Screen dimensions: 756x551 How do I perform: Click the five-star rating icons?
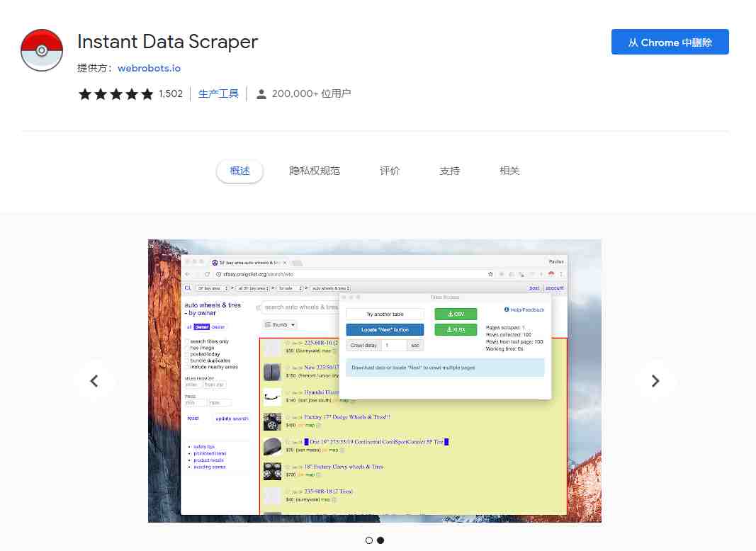click(115, 94)
